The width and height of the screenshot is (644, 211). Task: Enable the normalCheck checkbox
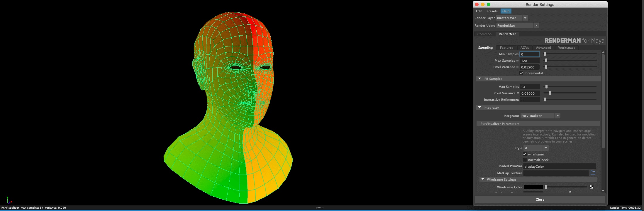pyautogui.click(x=525, y=160)
